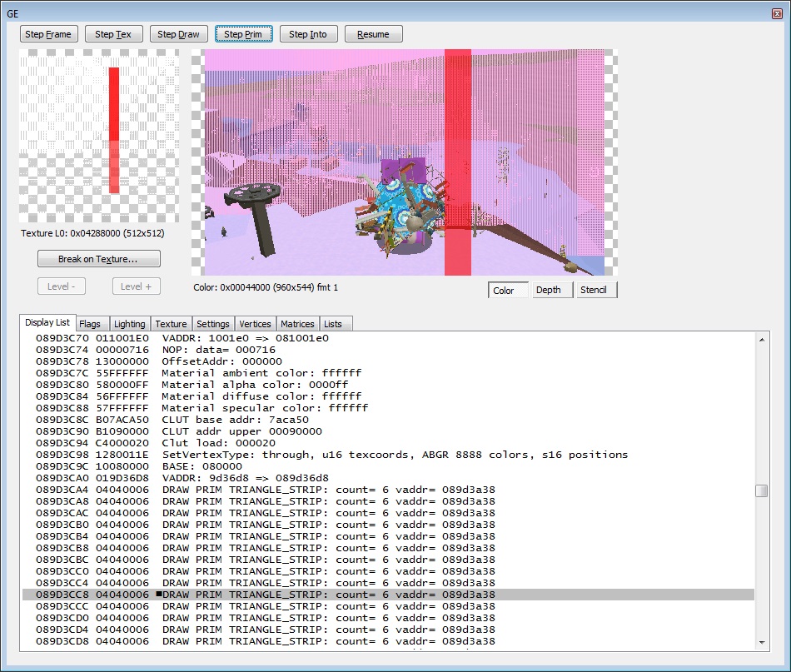Switch preview to Depth buffer

tap(548, 290)
